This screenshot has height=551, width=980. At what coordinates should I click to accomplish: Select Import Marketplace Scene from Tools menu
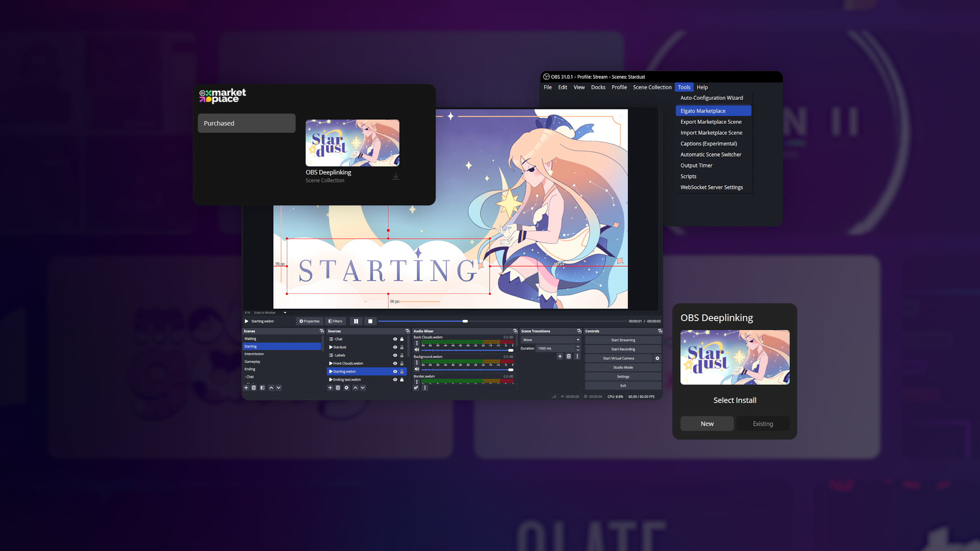click(711, 133)
